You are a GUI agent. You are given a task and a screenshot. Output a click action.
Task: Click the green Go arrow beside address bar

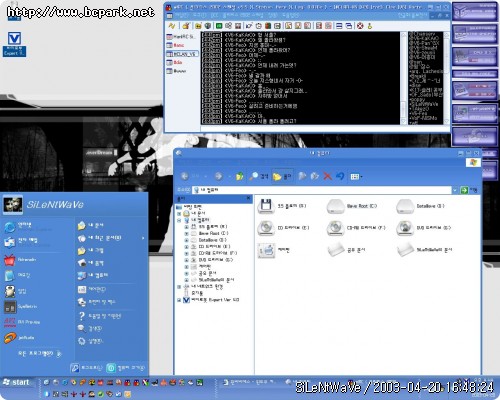464,190
